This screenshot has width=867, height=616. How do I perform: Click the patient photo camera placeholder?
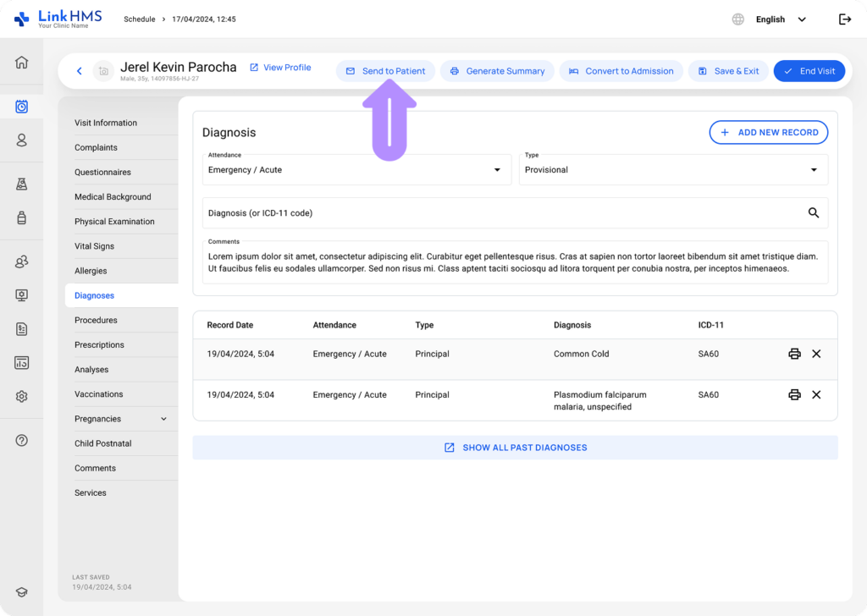[103, 71]
